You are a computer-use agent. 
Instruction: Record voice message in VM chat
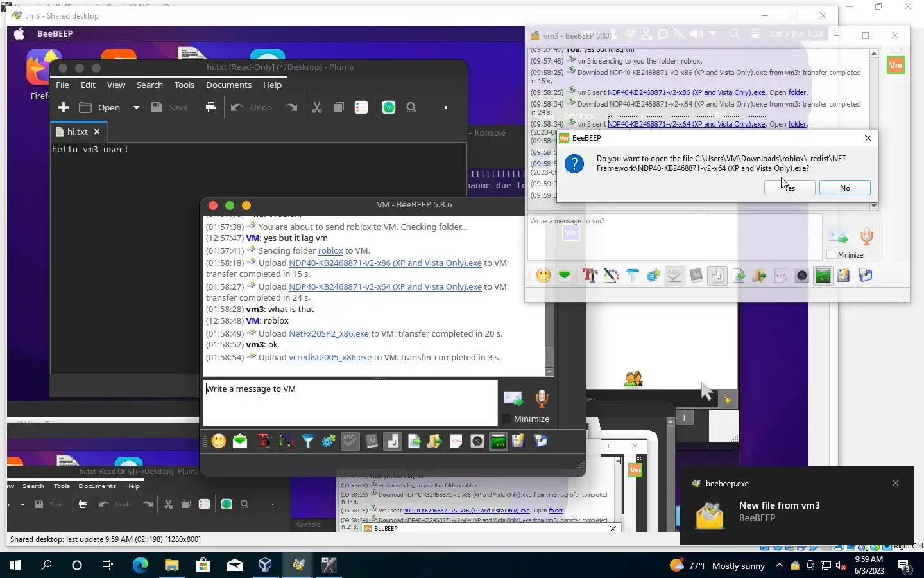coord(542,398)
